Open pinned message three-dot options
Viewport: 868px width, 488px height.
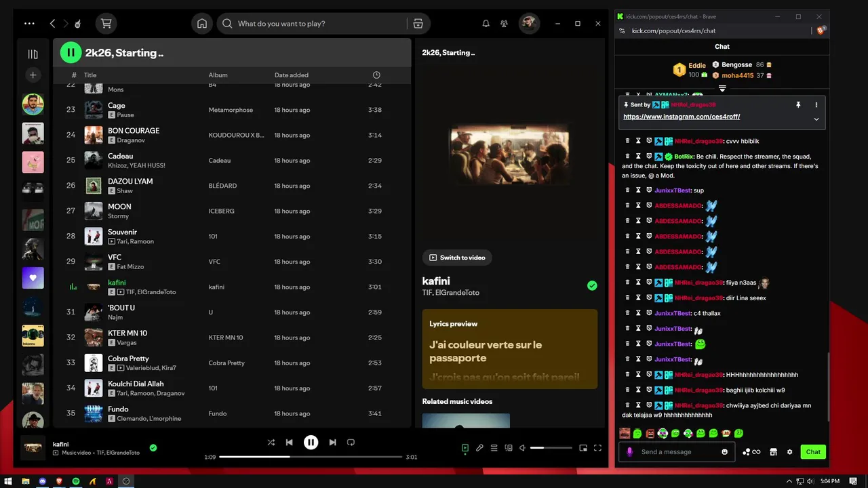(816, 105)
